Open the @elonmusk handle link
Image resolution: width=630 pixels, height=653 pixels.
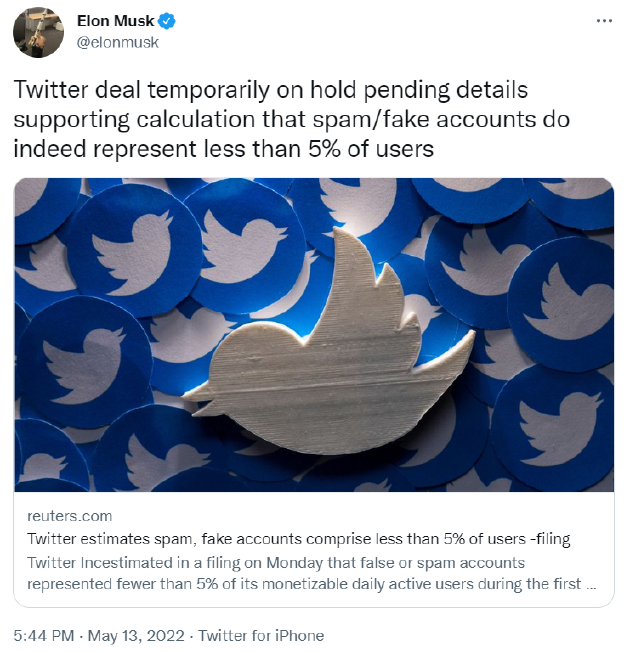(117, 42)
